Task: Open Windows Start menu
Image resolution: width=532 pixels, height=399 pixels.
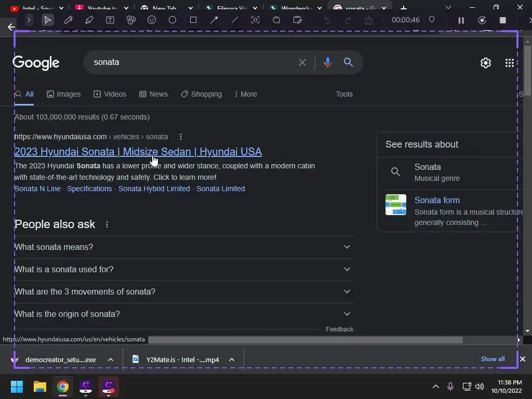Action: [17, 387]
